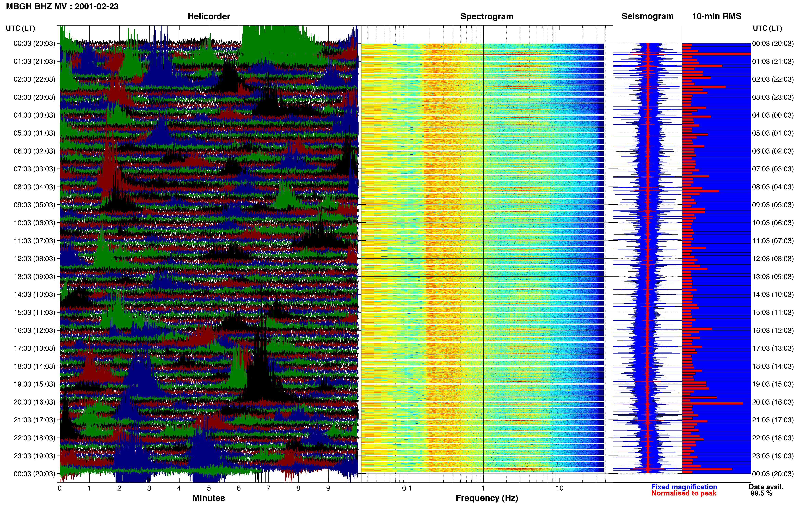Screen dimensions: 812x508
Task: Click the Data avail. label
Action: click(766, 487)
